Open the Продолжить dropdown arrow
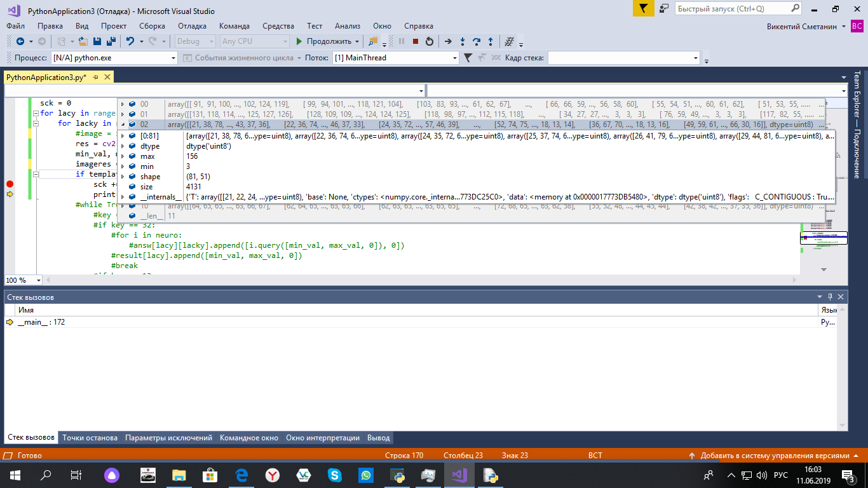868x488 pixels. pos(357,41)
